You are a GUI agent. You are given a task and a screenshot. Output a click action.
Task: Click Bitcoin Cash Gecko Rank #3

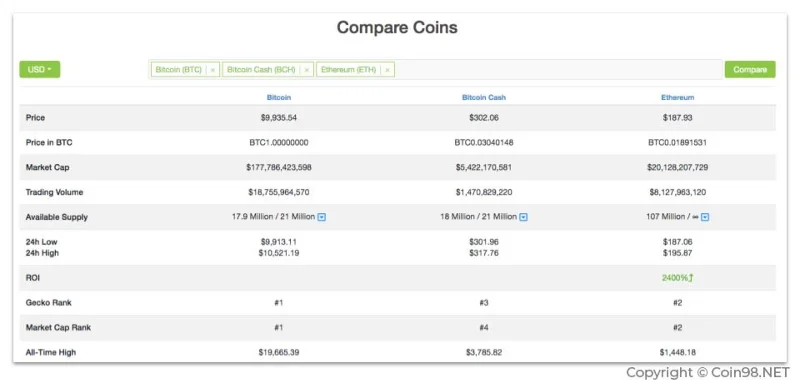(x=484, y=303)
